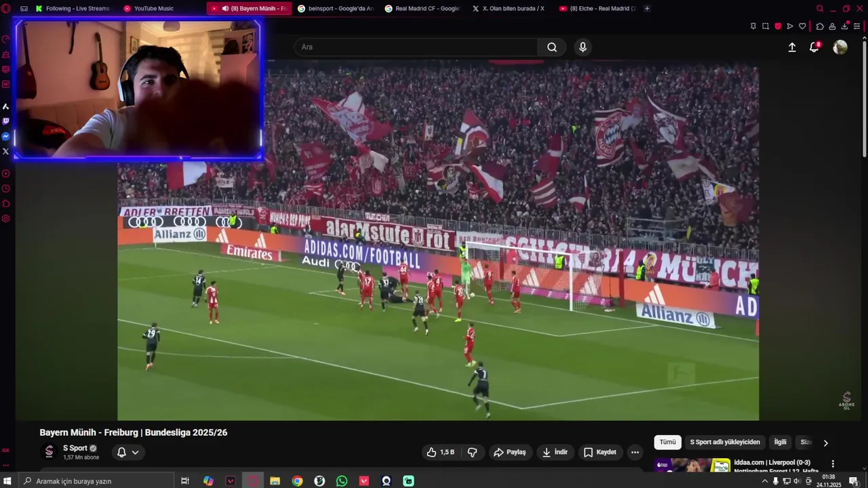Viewport: 868px width, 488px height.
Task: Open the S Sport channel name link
Action: tap(75, 448)
